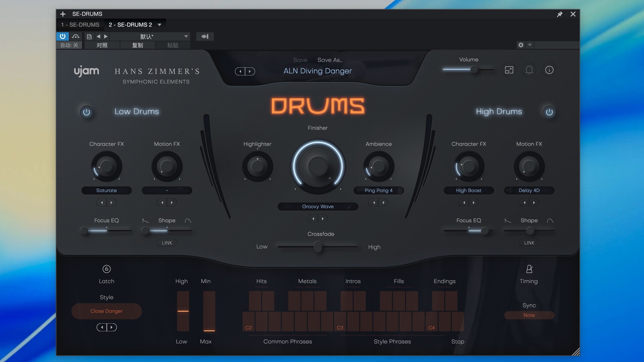This screenshot has width=644, height=362.
Task: Toggle the plugin bypass power button in toolbar
Action: click(x=63, y=36)
